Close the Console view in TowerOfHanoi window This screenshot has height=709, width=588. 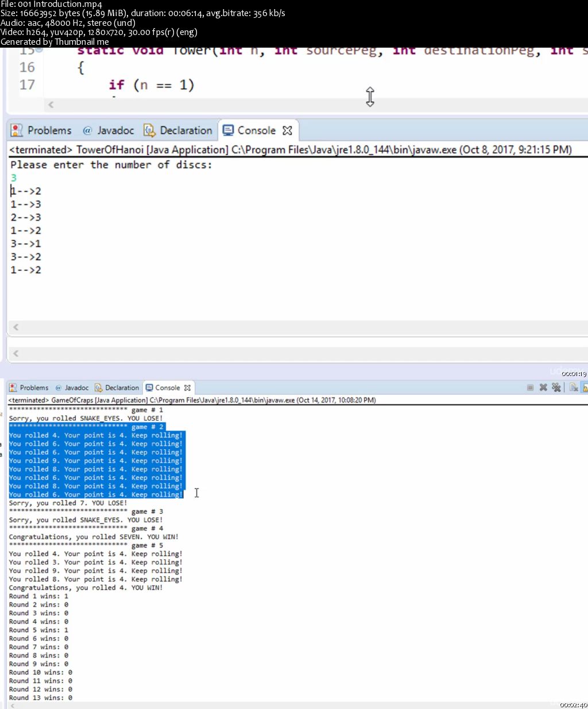[x=287, y=130]
